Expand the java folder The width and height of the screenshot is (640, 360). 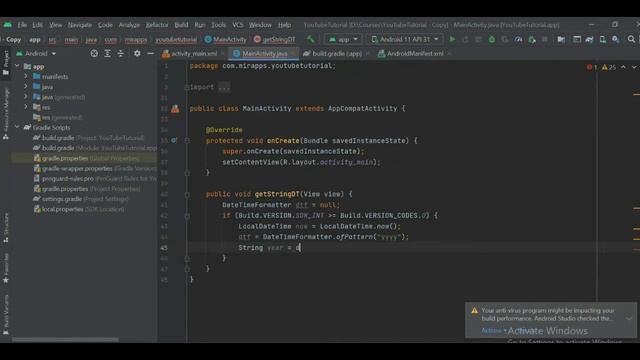click(x=26, y=87)
